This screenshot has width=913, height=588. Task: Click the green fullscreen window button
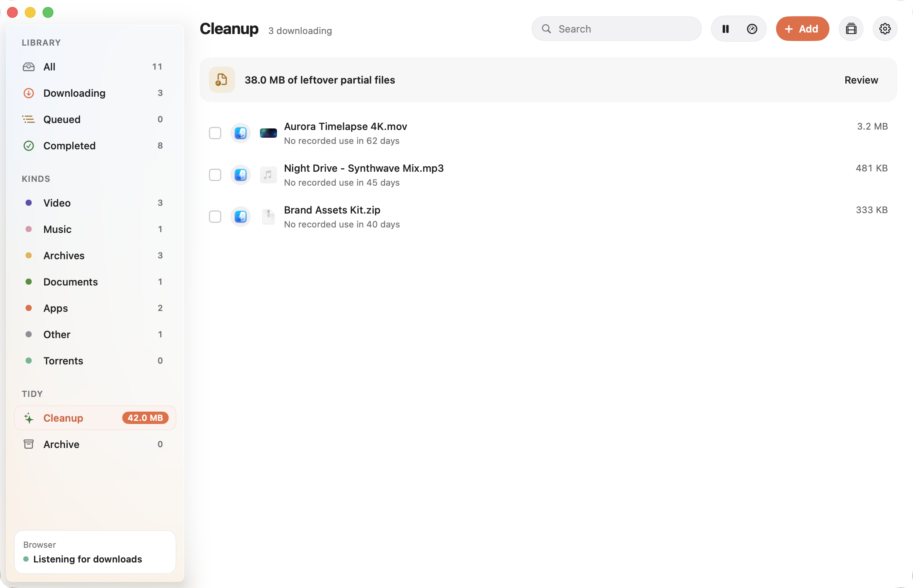tap(48, 13)
